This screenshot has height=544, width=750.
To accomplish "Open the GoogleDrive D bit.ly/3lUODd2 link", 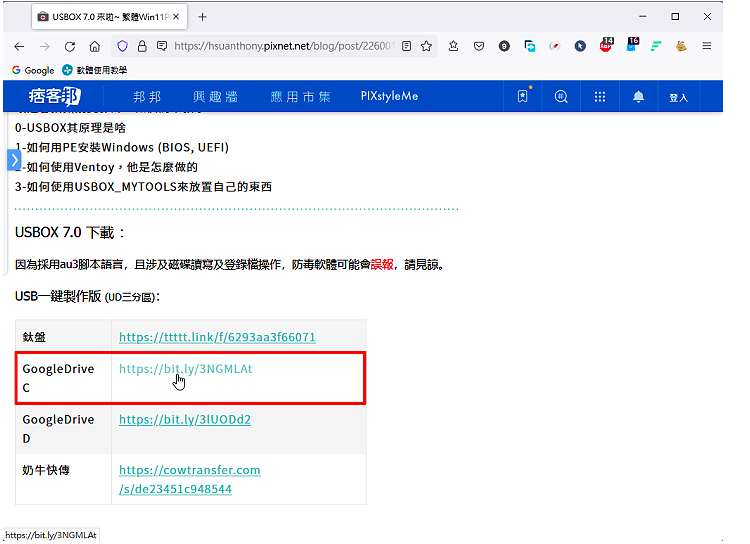I will pyautogui.click(x=185, y=419).
